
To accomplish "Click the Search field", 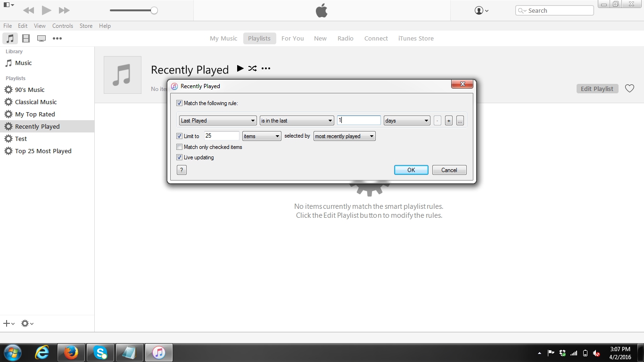I will coord(554,10).
